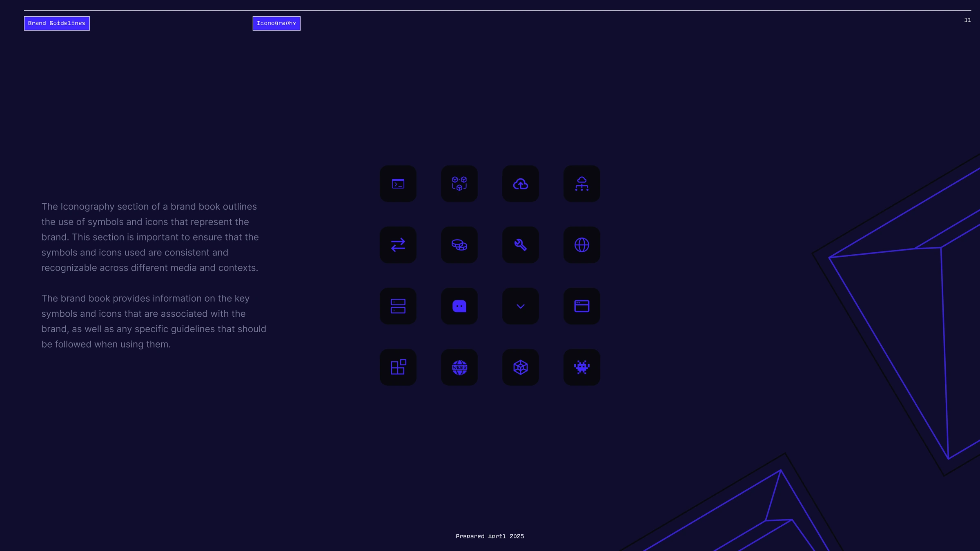Viewport: 980px width, 551px height.
Task: Click the downward chevron icon
Action: 521,306
